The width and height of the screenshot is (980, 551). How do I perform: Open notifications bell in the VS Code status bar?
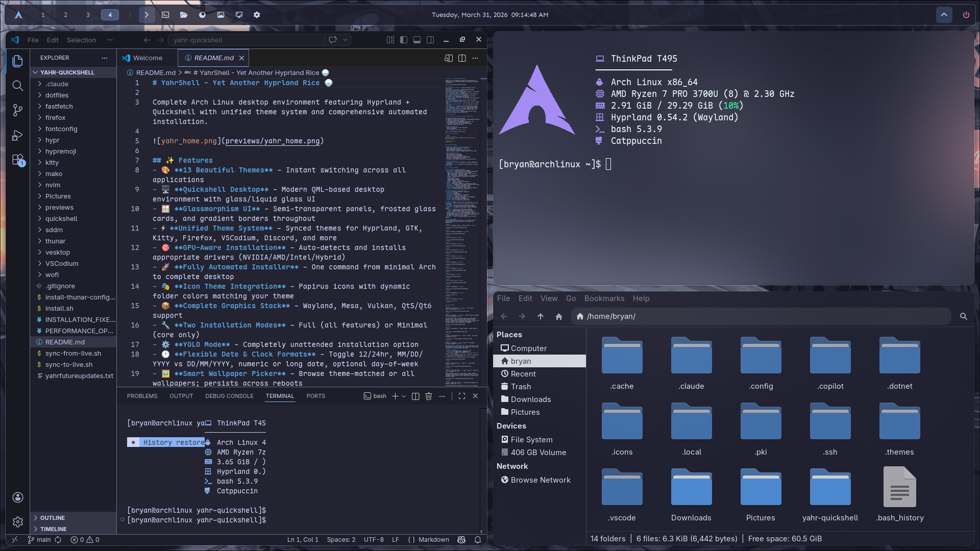click(478, 540)
